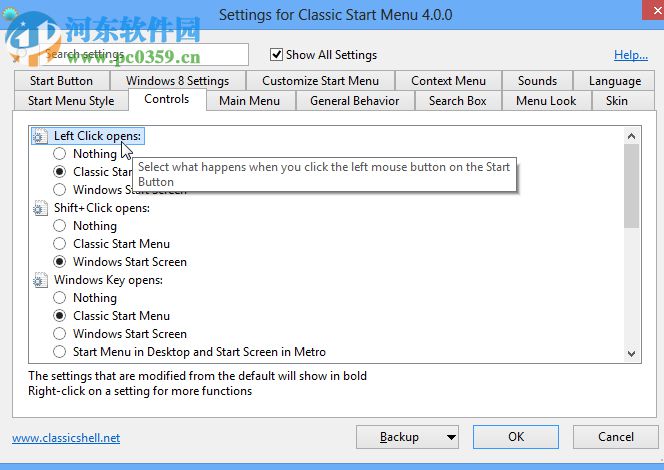Screen dimensions: 664x470
Task: Click the scroll up arrow of settings list
Action: point(631,136)
